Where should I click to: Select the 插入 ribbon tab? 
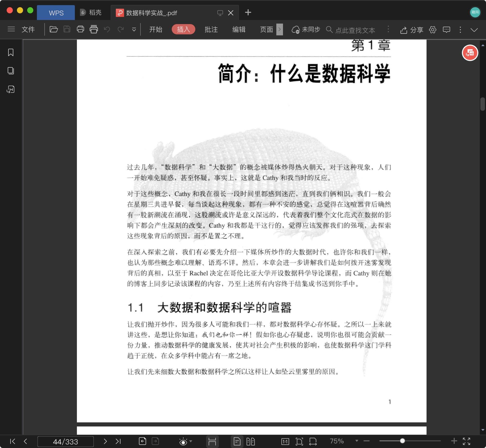[x=183, y=29]
